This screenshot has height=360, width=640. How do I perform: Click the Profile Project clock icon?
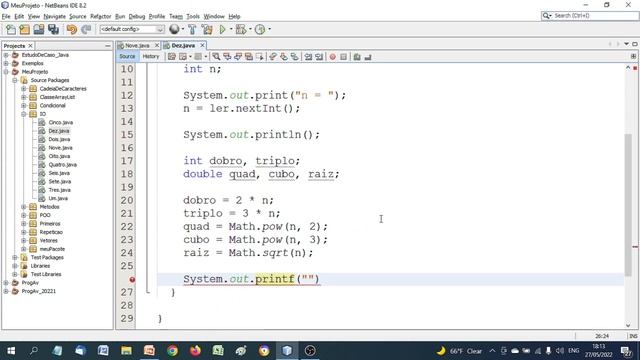[260, 29]
